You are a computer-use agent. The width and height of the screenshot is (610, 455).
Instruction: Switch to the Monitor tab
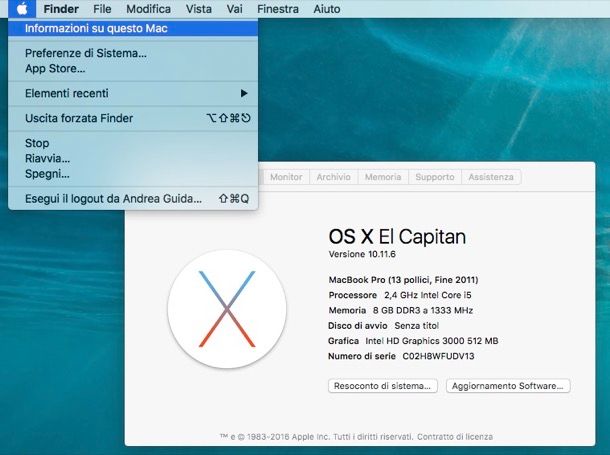point(286,177)
